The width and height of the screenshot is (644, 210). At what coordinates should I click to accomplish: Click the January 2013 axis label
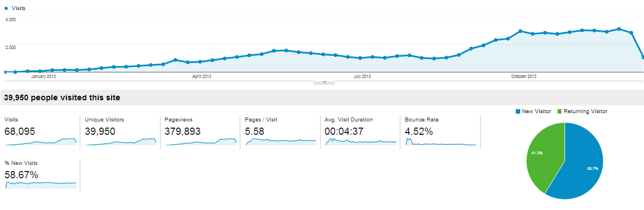tap(43, 76)
